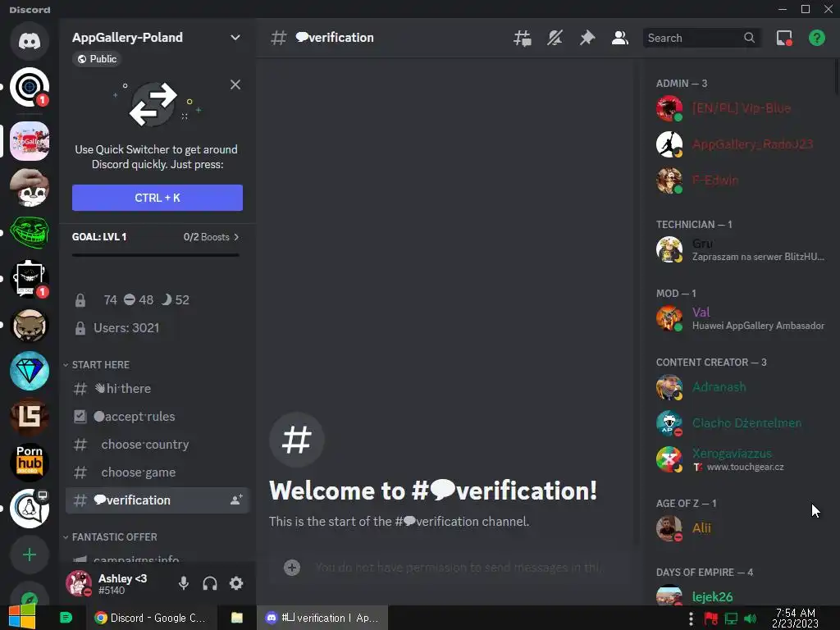
Task: Click the create invite icon on verification channel
Action: pyautogui.click(x=236, y=500)
